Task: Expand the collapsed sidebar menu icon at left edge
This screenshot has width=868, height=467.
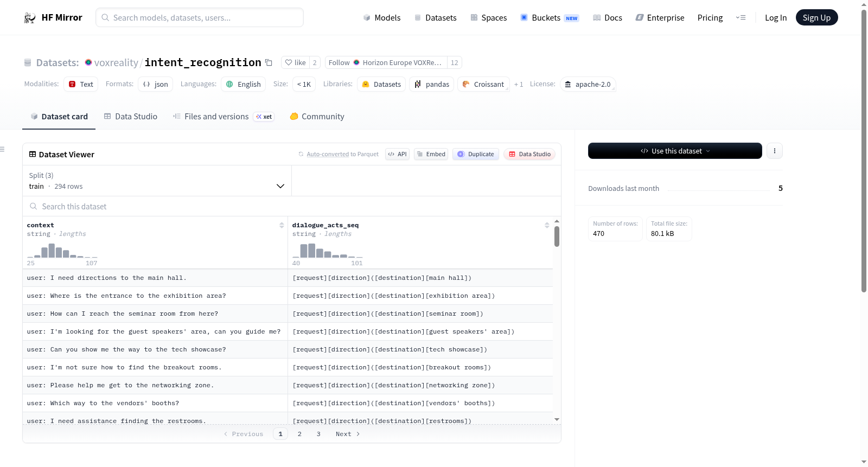Action: click(x=2, y=149)
